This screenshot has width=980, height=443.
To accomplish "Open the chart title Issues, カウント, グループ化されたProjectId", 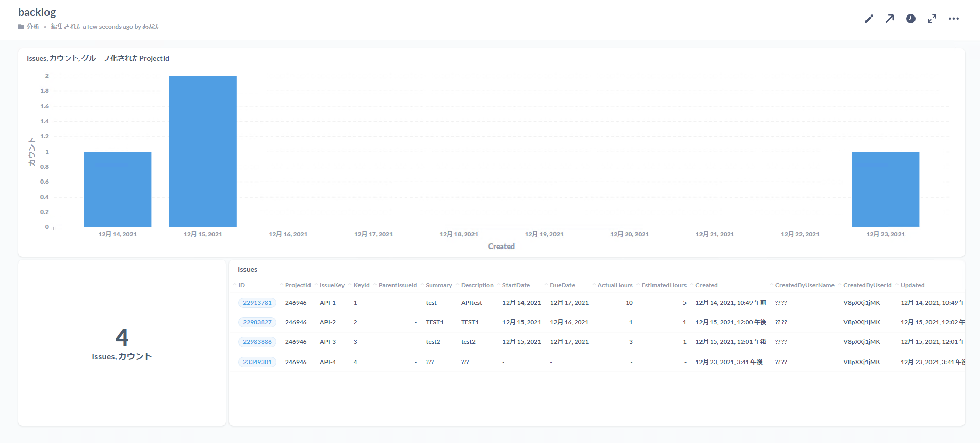I will click(98, 58).
